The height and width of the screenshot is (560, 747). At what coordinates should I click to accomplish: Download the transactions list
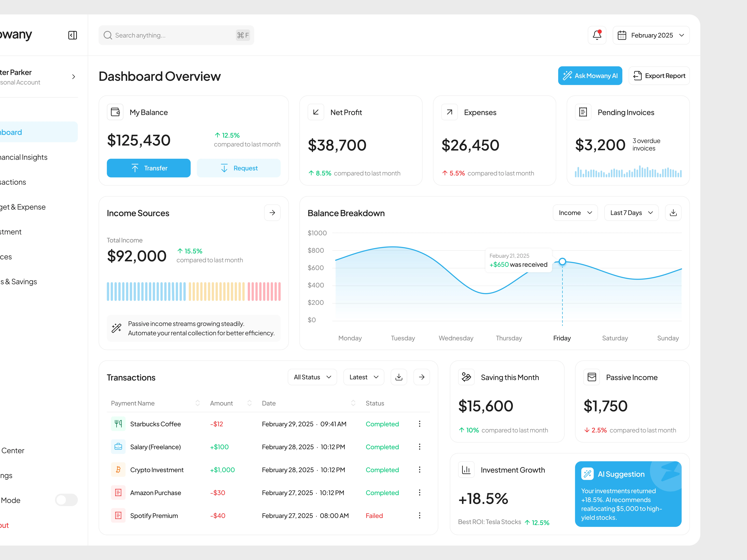[399, 377]
